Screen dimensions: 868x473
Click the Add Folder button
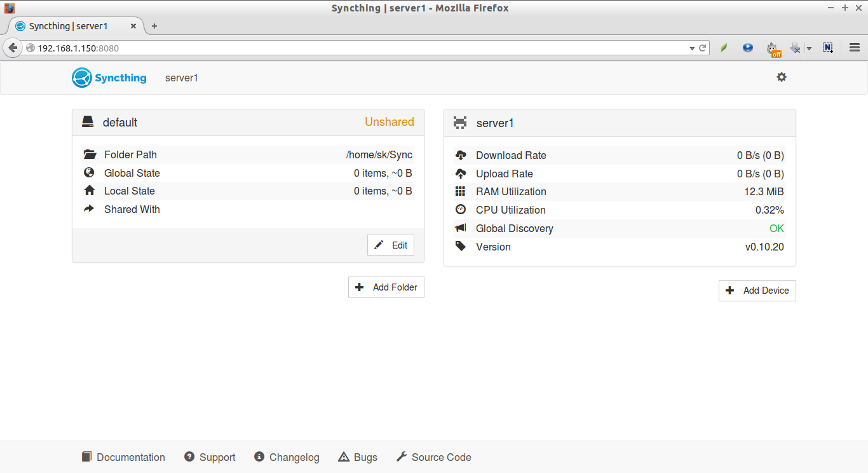click(x=386, y=287)
